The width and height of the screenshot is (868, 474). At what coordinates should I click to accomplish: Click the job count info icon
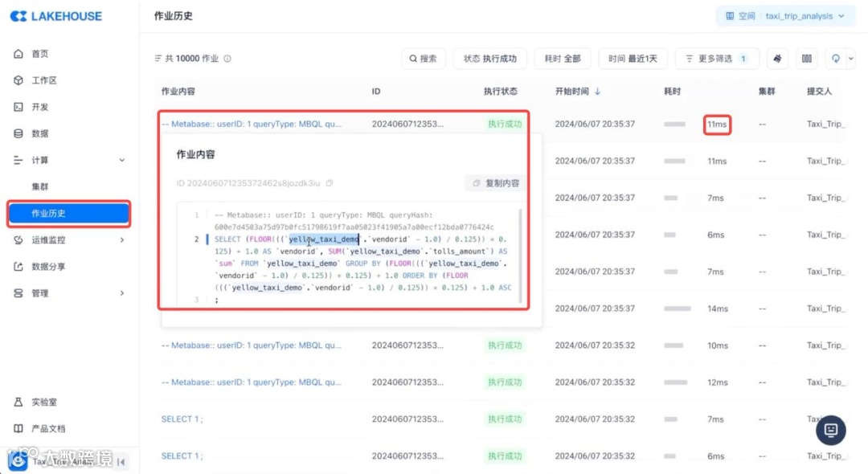227,59
